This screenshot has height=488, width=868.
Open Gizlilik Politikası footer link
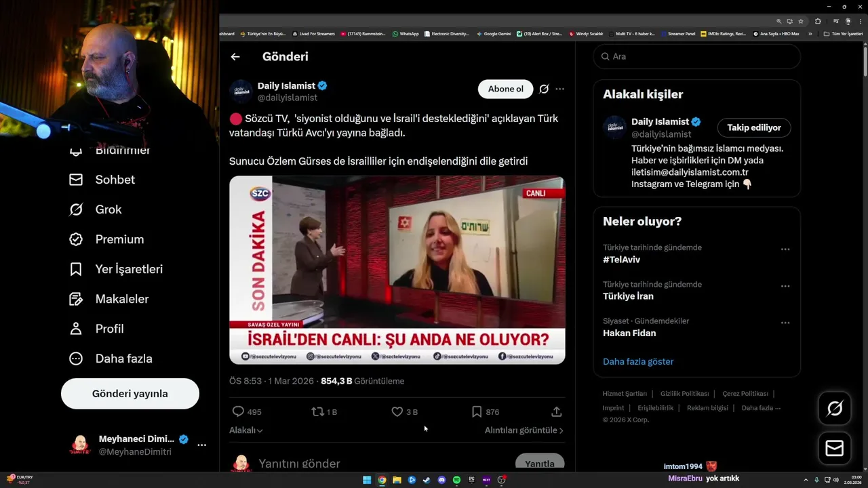684,394
